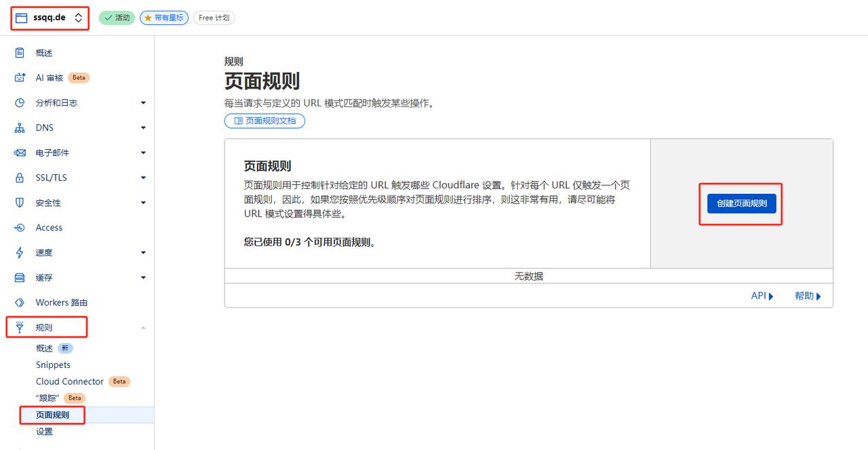Viewport: 868px width, 450px height.
Task: Open the ssqq.de domain switcher
Action: tap(49, 18)
